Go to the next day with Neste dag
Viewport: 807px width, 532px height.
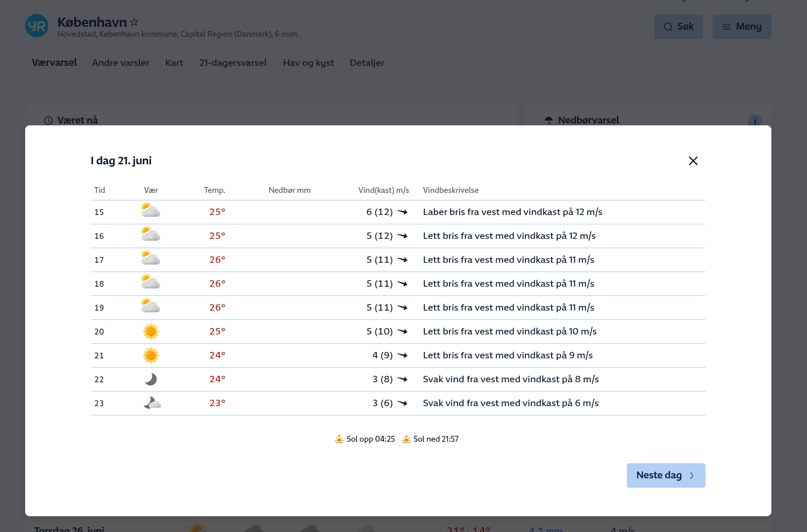click(x=666, y=475)
